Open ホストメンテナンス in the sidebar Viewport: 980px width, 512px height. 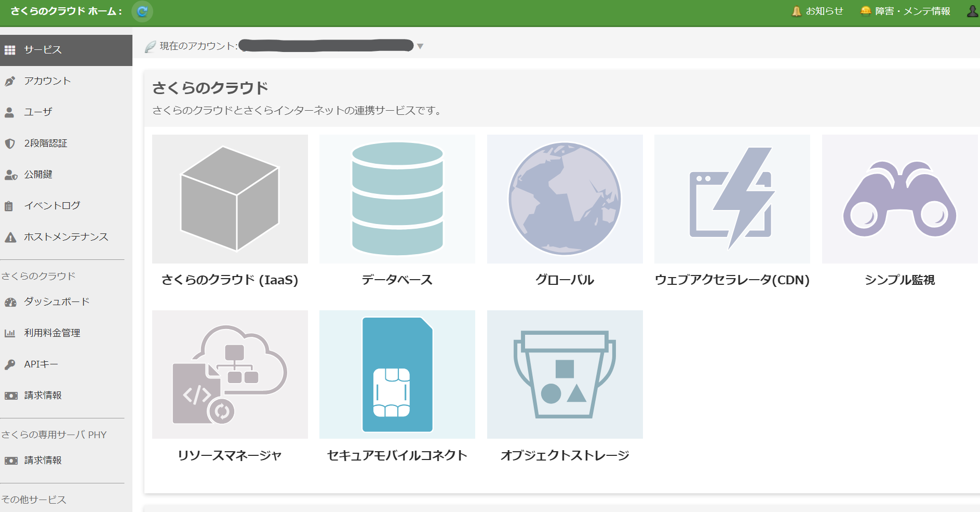pos(66,237)
